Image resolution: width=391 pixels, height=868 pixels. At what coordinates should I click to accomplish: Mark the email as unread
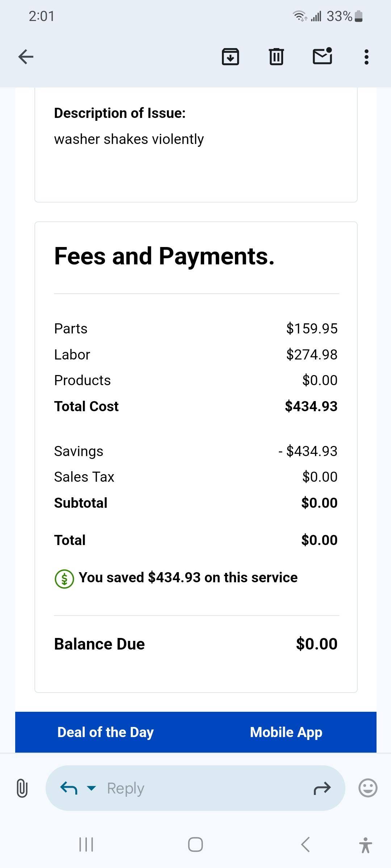click(x=322, y=56)
